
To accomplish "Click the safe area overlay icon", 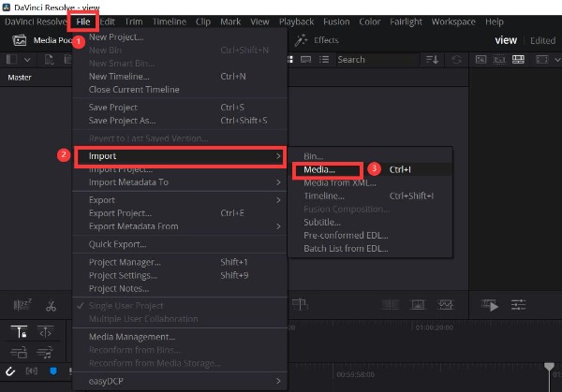I will pyautogui.click(x=542, y=60).
